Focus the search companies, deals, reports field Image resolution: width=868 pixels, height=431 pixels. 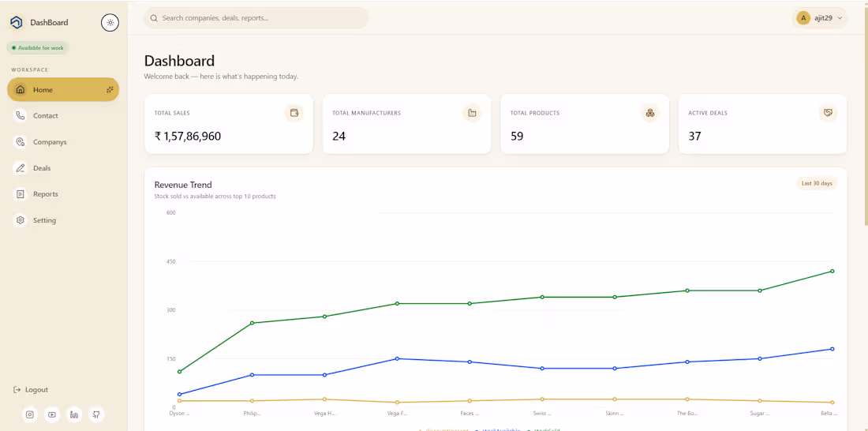coord(256,18)
